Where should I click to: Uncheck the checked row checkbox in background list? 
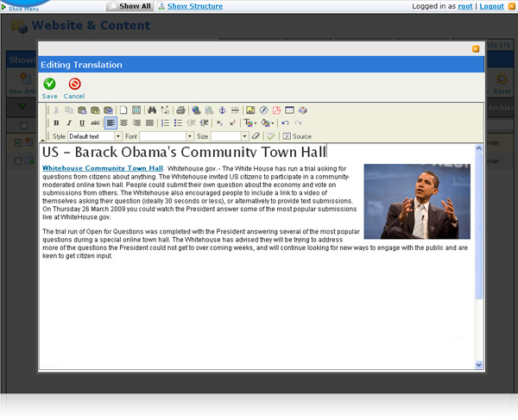18,142
